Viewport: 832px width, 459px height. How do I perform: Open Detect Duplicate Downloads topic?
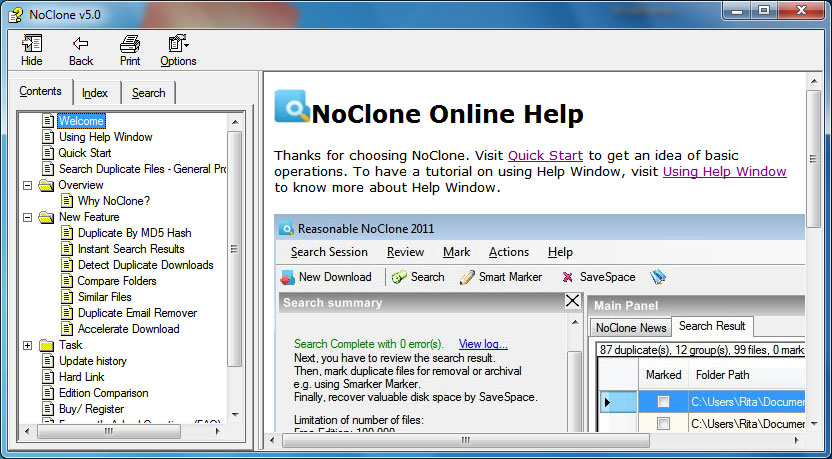tap(146, 265)
